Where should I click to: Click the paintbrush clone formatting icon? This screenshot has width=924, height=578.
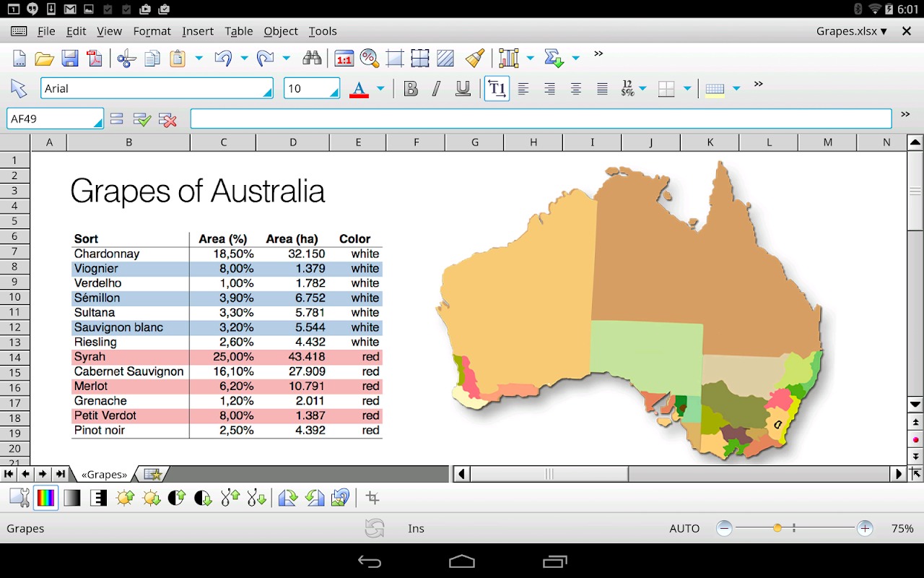[474, 59]
